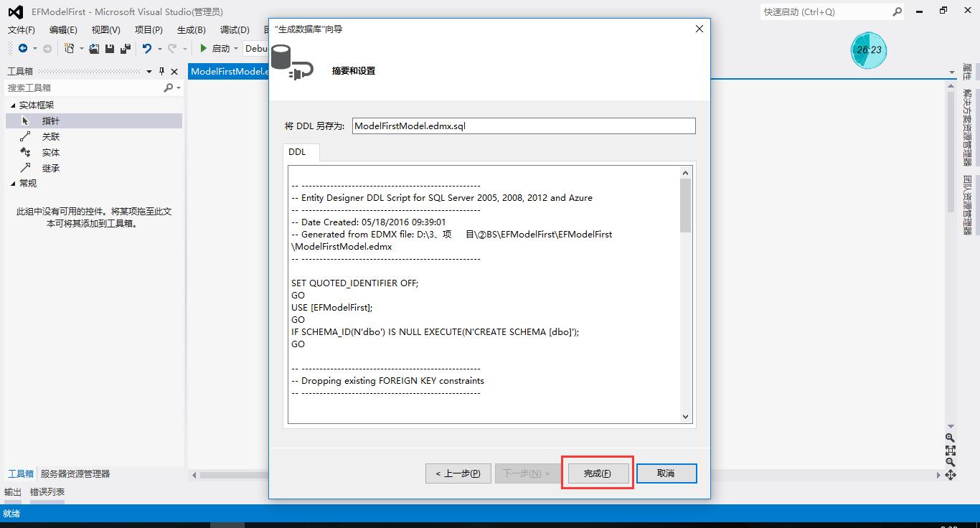Click the Visual Studio logo icon
980x528 pixels.
tap(16, 11)
